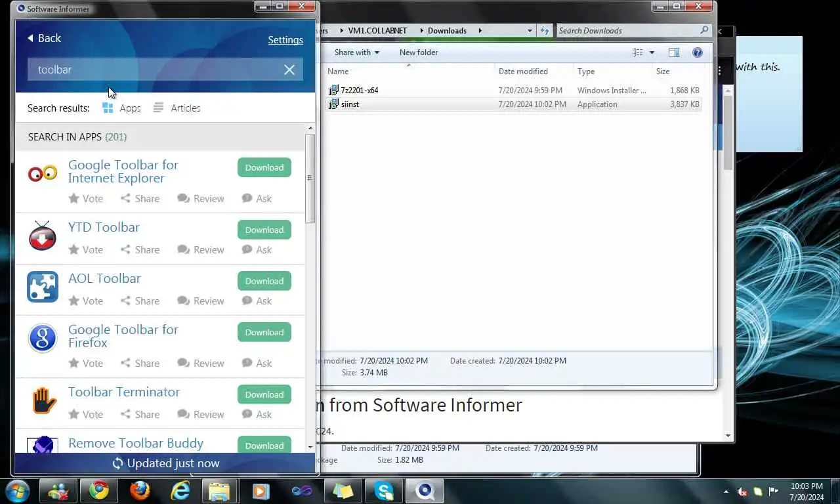
Task: Click the Software Informer results scrollbar
Action: [x=310, y=178]
